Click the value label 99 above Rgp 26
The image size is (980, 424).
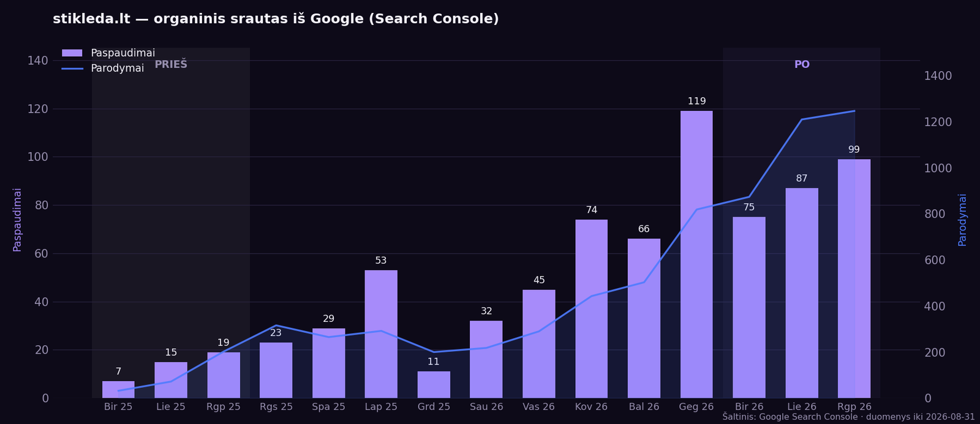[854, 150]
